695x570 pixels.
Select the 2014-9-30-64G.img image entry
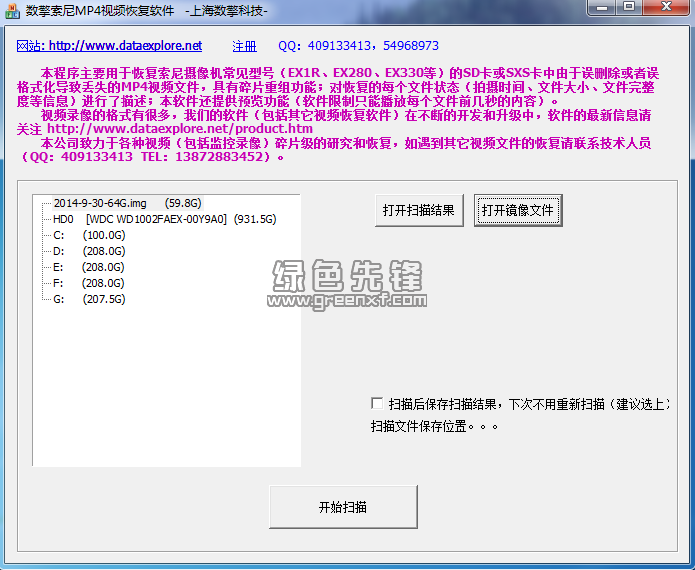(x=128, y=203)
